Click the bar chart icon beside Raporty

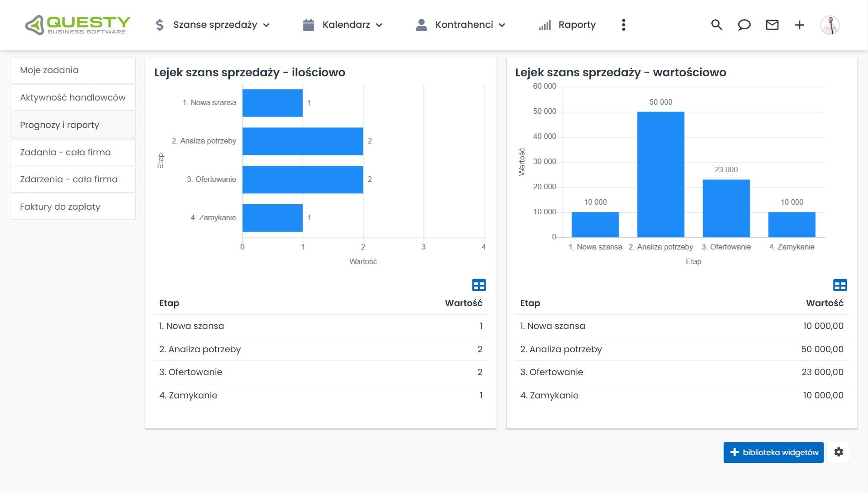click(545, 25)
